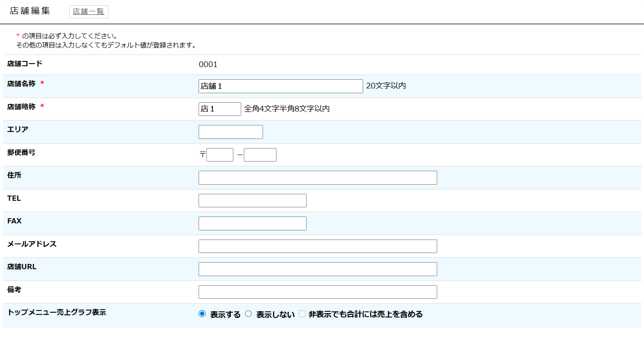Viewport: 644px width, 341px height.
Task: Click the 表示しない label text
Action: click(x=275, y=314)
